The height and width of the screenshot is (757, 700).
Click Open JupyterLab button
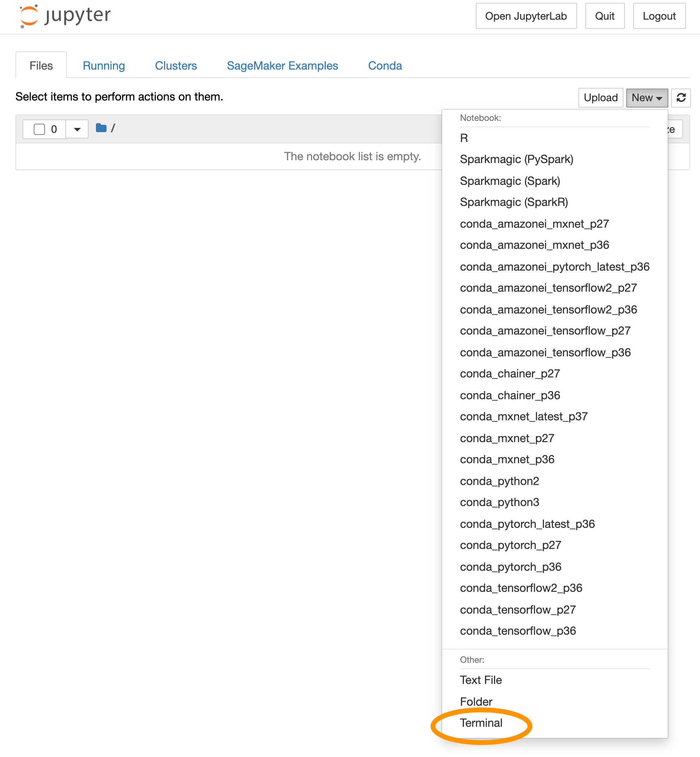(526, 16)
